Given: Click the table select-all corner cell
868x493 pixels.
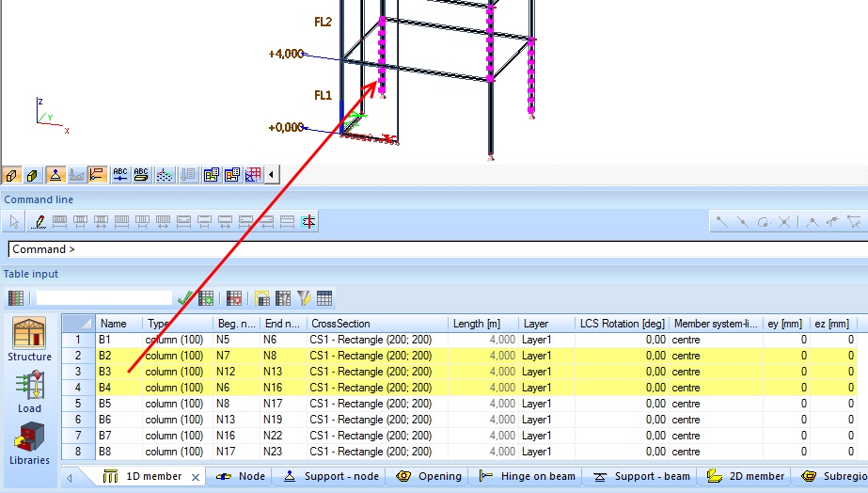Looking at the screenshot, I should click(78, 323).
